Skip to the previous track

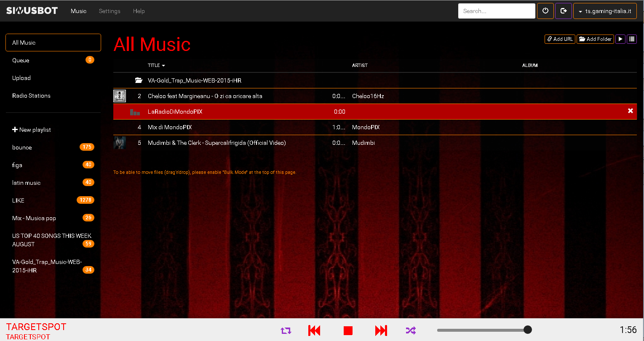click(x=314, y=330)
